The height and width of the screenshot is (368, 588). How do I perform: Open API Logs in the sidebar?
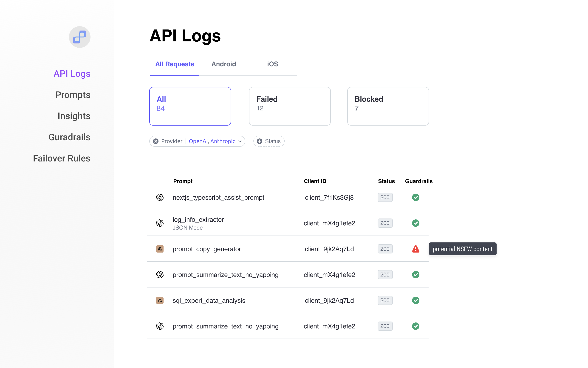point(72,74)
